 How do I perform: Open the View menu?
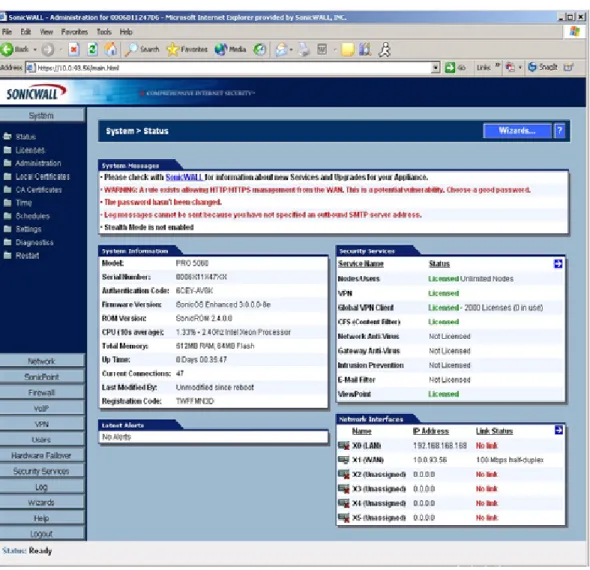[46, 32]
